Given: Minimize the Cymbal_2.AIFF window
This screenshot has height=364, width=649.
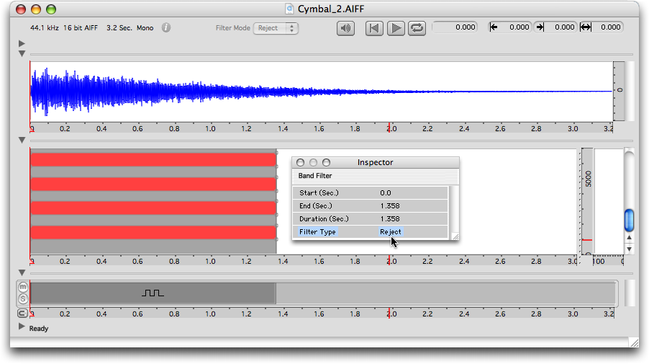Looking at the screenshot, I should pyautogui.click(x=36, y=9).
